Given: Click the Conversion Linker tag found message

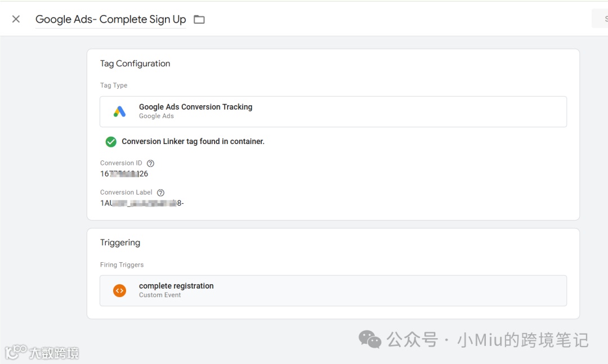Looking at the screenshot, I should point(193,142).
